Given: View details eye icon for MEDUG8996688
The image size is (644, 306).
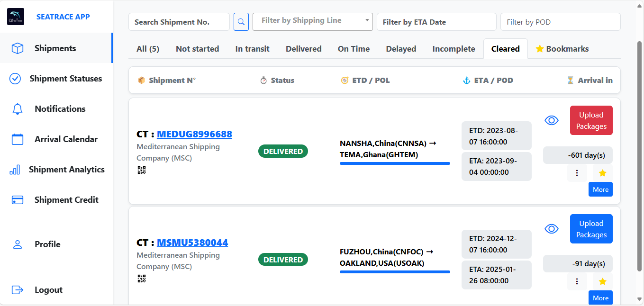Looking at the screenshot, I should click(x=552, y=120).
